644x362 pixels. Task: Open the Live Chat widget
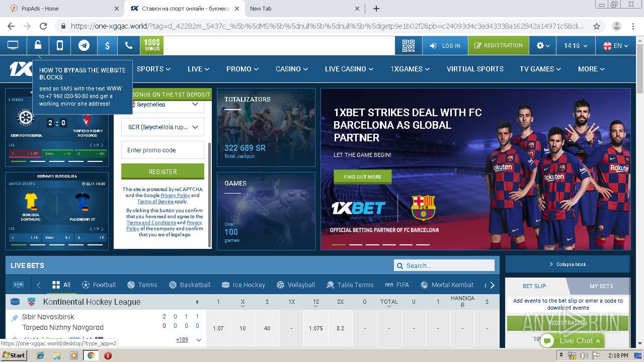pyautogui.click(x=572, y=340)
